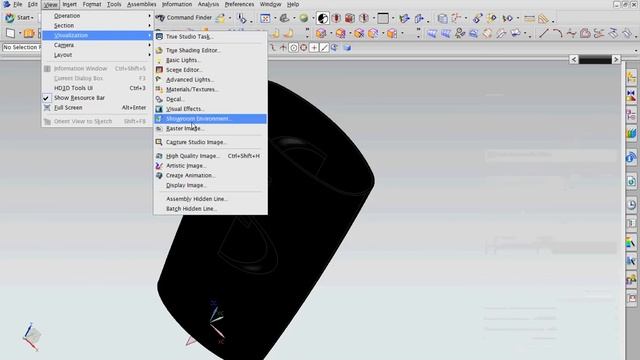Screen dimensions: 640x360
Task: Click Assembly Hidden Line option
Action: 210,199
